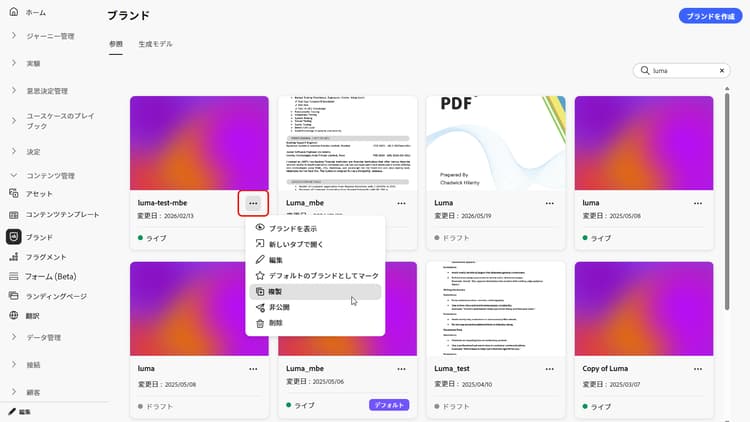The image size is (750, 422).
Task: Open the Copy of Luma thumbnail
Action: pyautogui.click(x=644, y=309)
